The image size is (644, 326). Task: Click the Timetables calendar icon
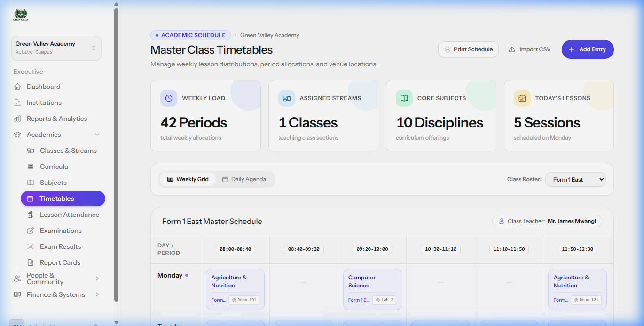30,199
